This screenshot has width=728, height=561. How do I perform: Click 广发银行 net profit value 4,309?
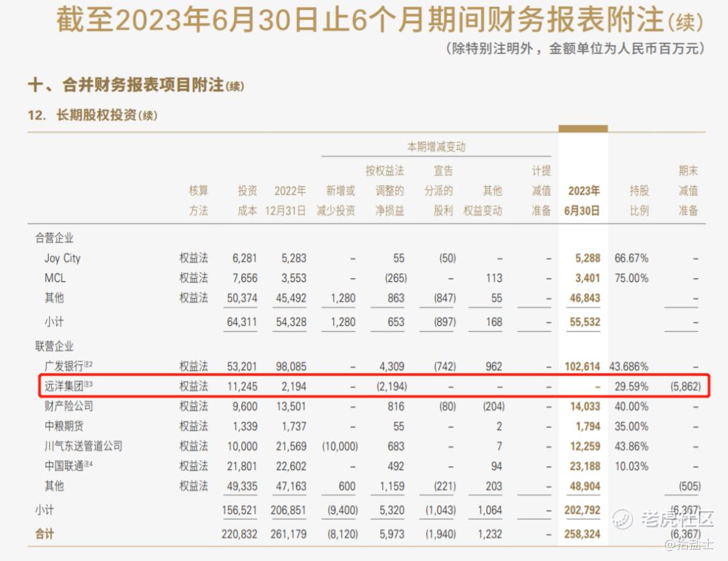point(392,366)
